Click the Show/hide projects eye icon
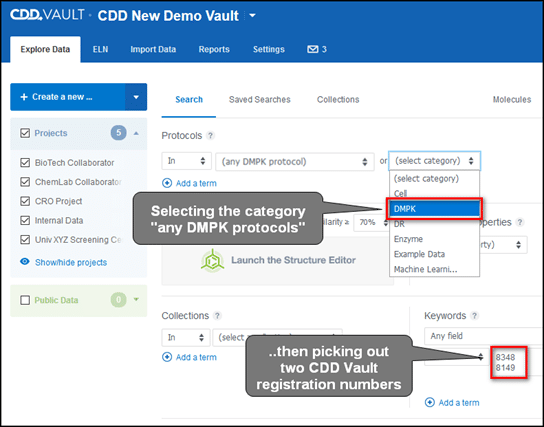 coord(25,262)
